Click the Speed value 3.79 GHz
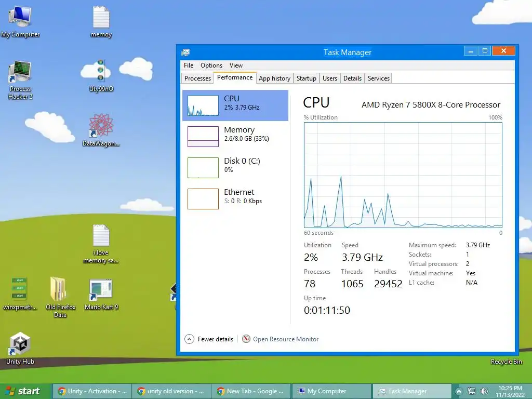 point(362,257)
